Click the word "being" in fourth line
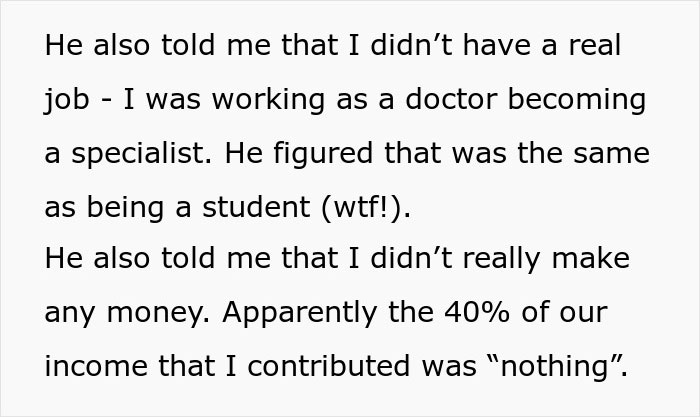 [x=125, y=207]
